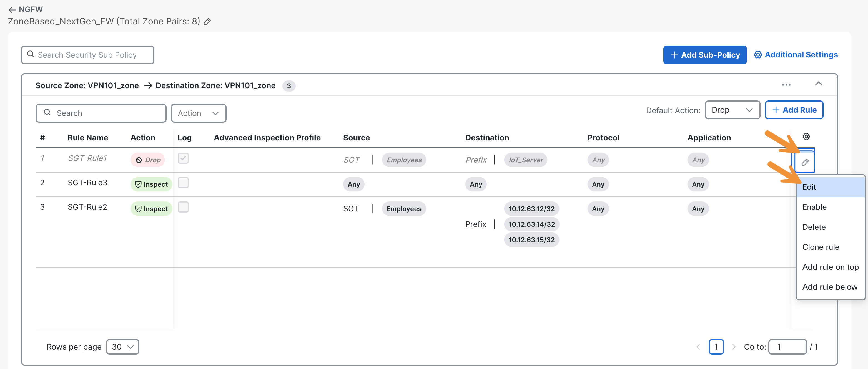
Task: Click the Advanced Inspection Profile column header
Action: (267, 138)
